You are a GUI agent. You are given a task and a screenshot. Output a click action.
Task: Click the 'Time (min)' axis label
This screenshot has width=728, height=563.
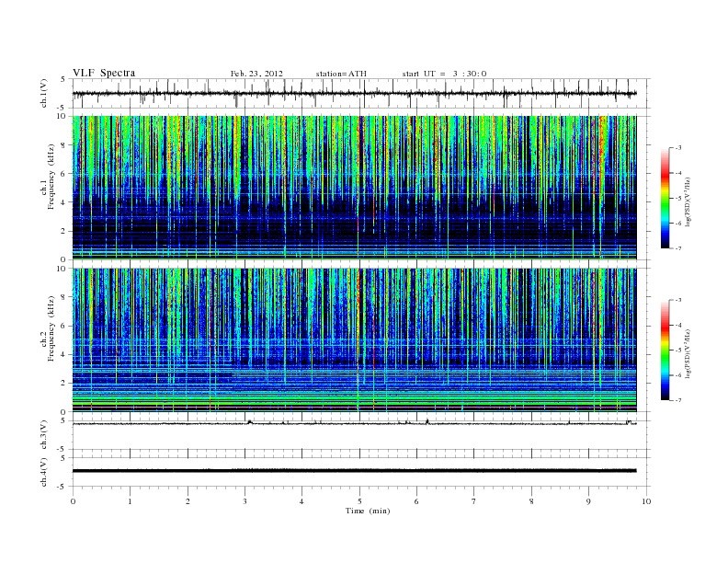click(x=368, y=511)
